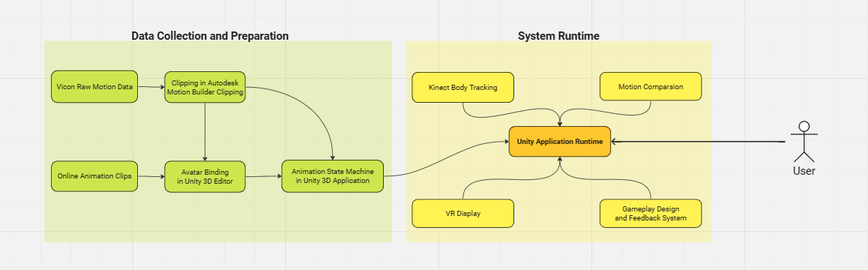Pick the Avatar Binding in Unity 3D Editor node
Image resolution: width=868 pixels, height=270 pixels.
click(205, 176)
